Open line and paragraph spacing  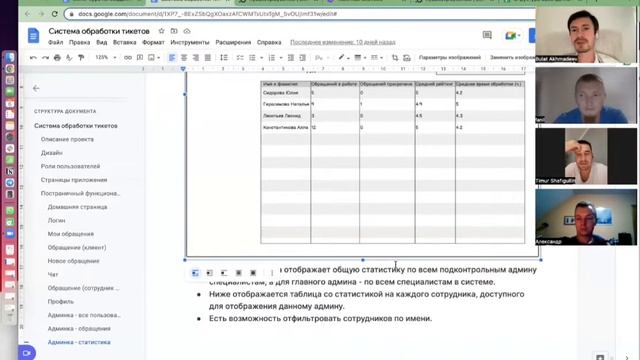224,58
